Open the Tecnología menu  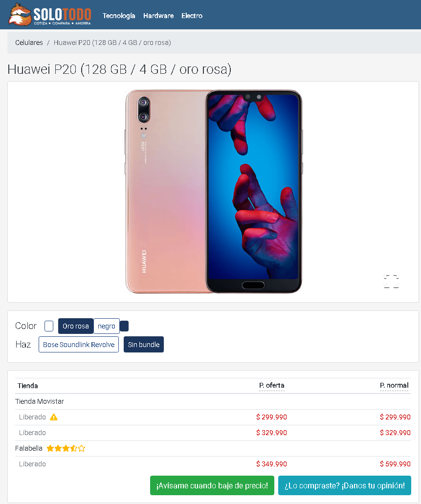click(119, 16)
